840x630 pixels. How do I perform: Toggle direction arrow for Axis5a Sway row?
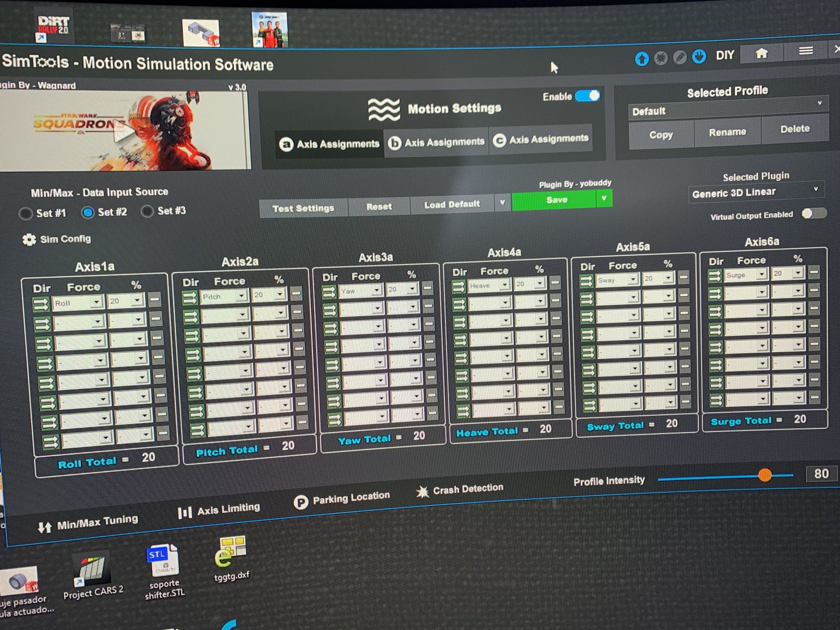(586, 281)
